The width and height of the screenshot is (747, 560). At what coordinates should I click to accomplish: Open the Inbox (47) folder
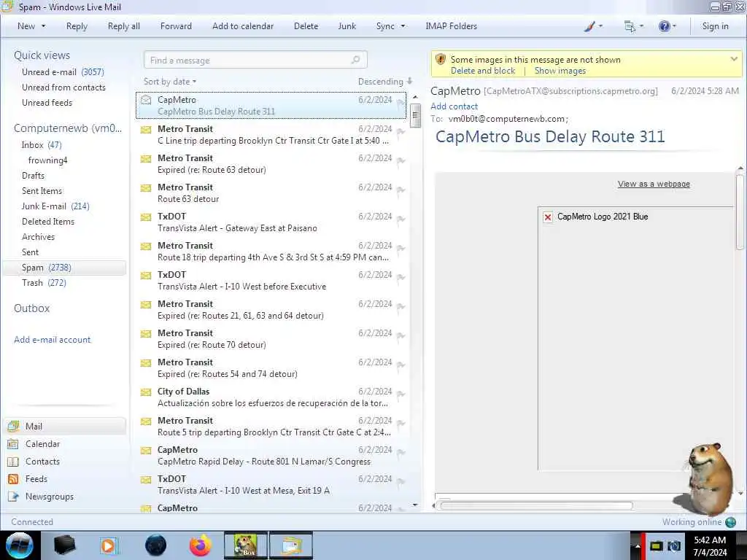point(42,145)
